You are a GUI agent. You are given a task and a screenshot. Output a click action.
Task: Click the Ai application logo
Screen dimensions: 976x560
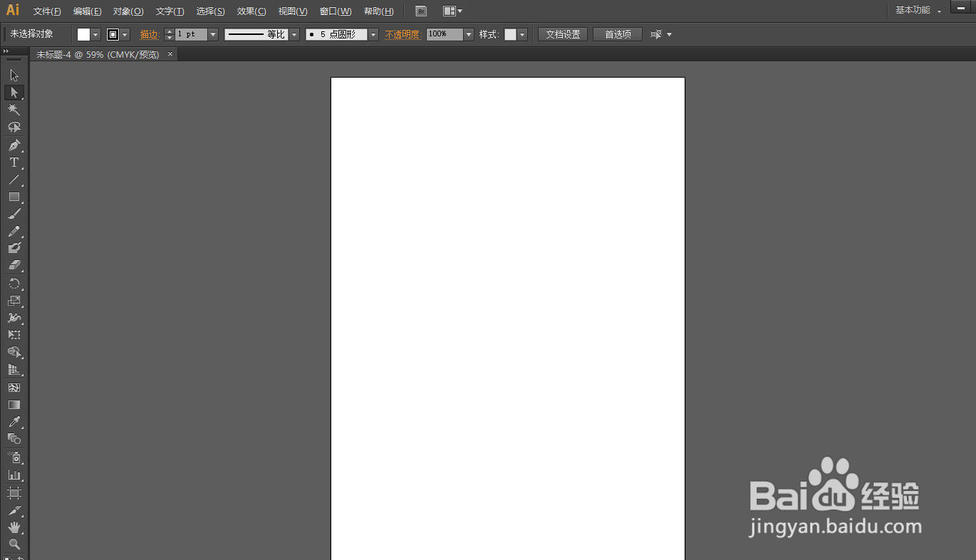pyautogui.click(x=13, y=11)
